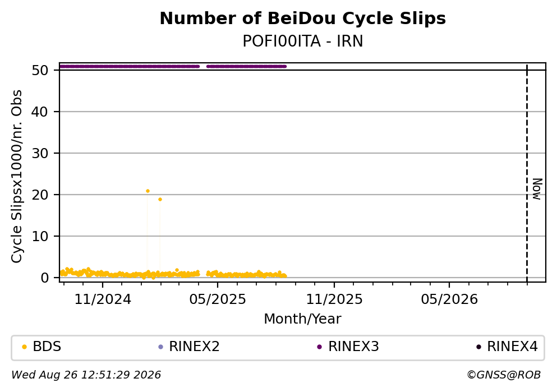The width and height of the screenshot is (557, 392).
Task: Click the purple RINEX3 legend marker
Action: pos(319,347)
